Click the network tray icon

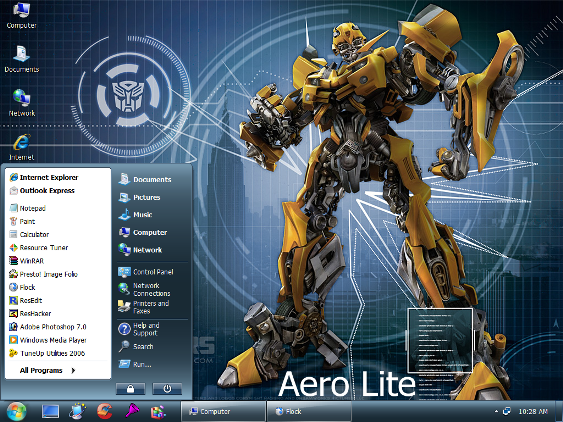tap(507, 411)
